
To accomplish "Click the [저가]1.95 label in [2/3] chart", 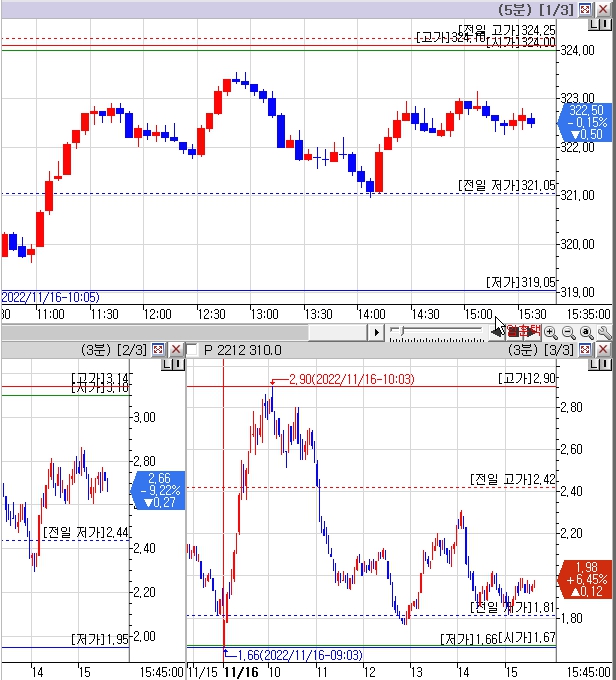I will pos(100,639).
